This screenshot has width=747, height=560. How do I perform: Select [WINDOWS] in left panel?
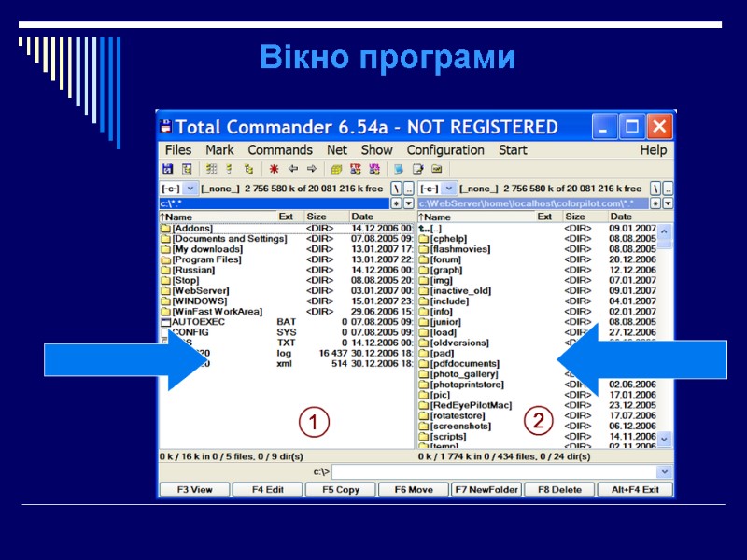pyautogui.click(x=200, y=301)
